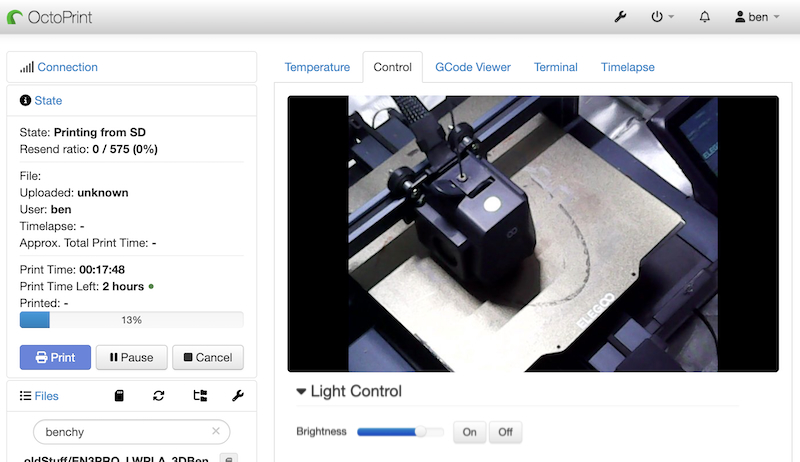This screenshot has height=462, width=800.
Task: Open file list options wrench
Action: (237, 396)
